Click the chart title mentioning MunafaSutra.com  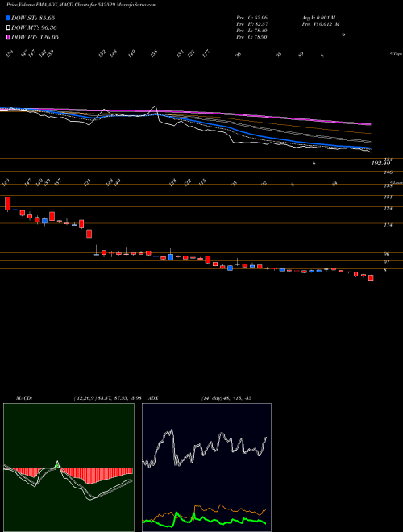pos(81,6)
